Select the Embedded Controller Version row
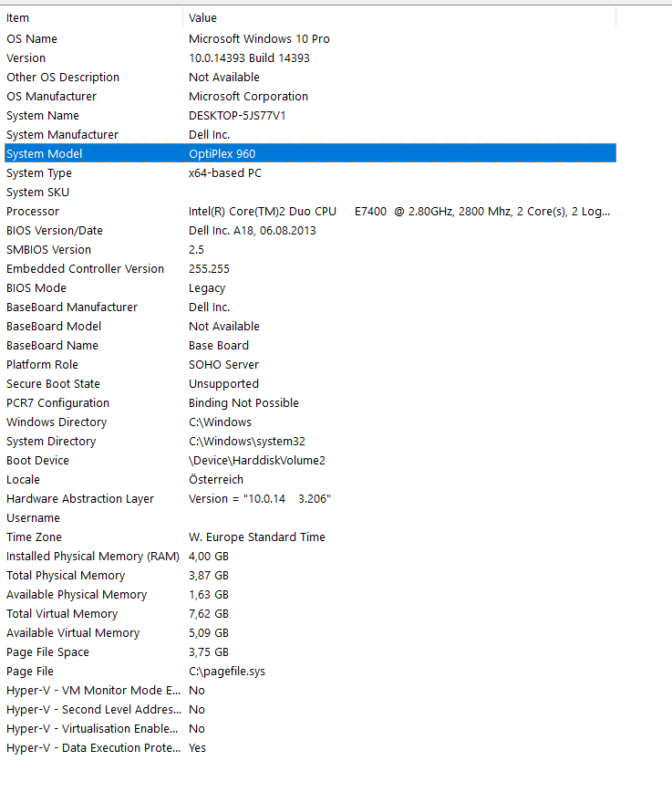The width and height of the screenshot is (672, 792). tap(310, 269)
